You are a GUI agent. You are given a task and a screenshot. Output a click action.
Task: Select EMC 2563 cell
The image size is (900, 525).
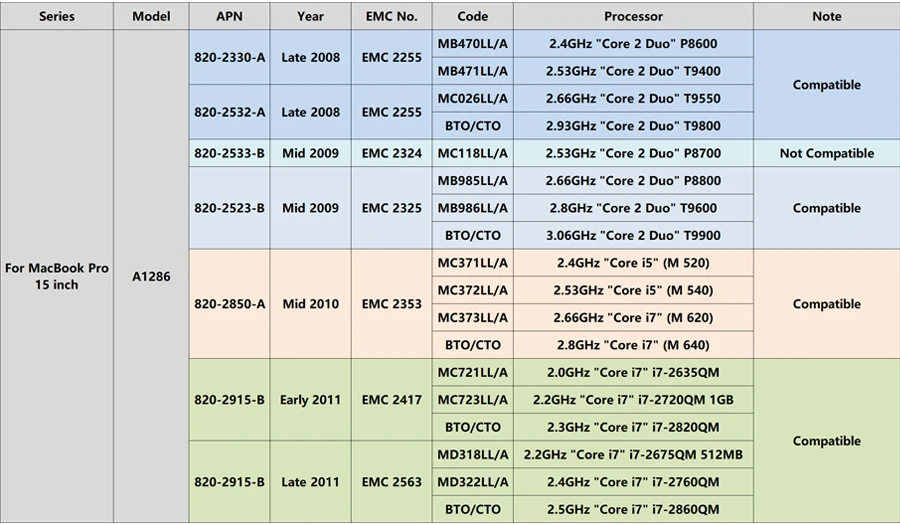[x=391, y=481]
